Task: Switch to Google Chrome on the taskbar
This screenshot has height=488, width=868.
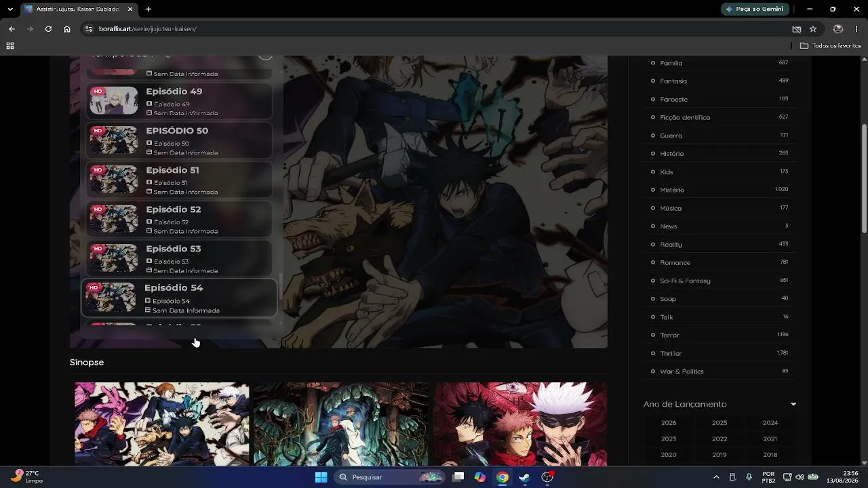Action: click(x=502, y=477)
